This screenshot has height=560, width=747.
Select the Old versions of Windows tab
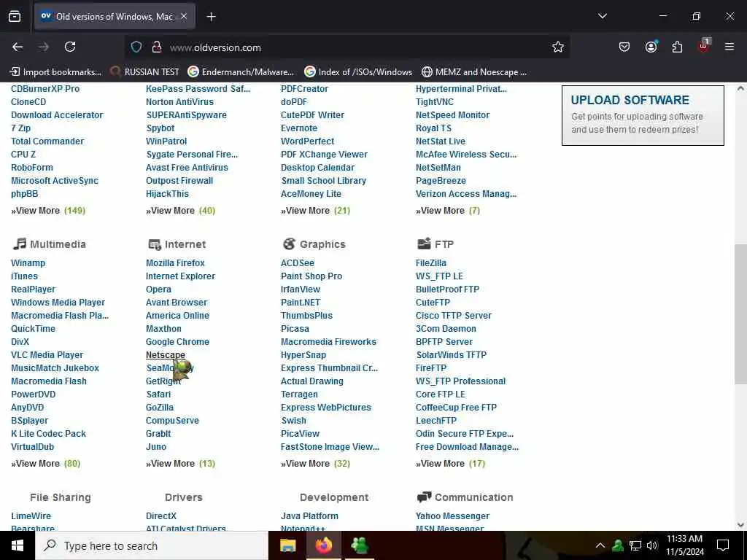click(115, 17)
